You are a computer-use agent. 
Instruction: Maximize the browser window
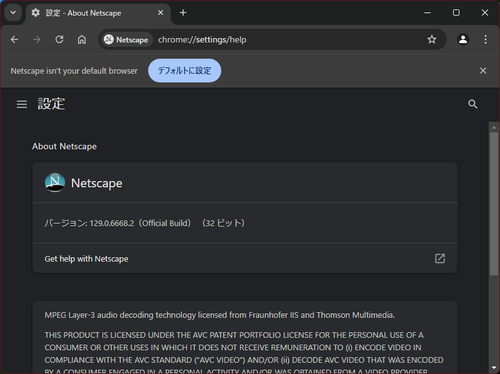tap(456, 13)
